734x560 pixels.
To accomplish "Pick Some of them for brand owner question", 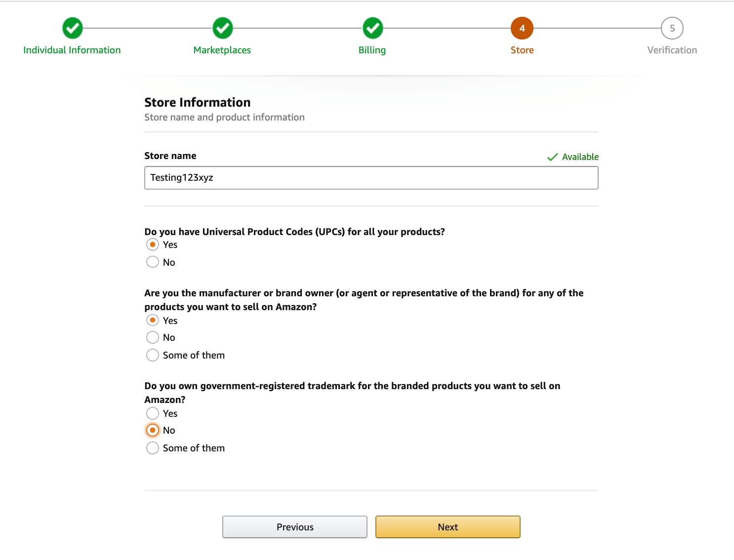I will click(x=153, y=355).
